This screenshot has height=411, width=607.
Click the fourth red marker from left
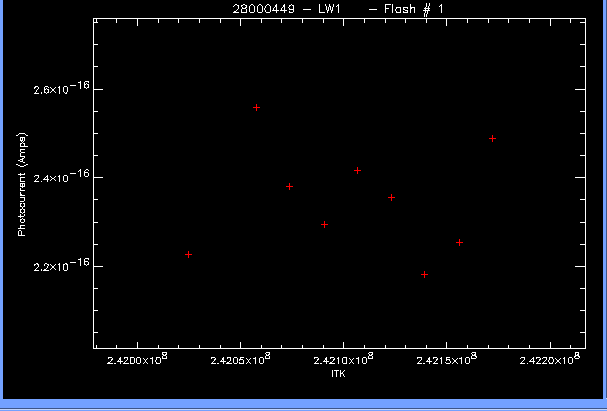pyautogui.click(x=324, y=224)
